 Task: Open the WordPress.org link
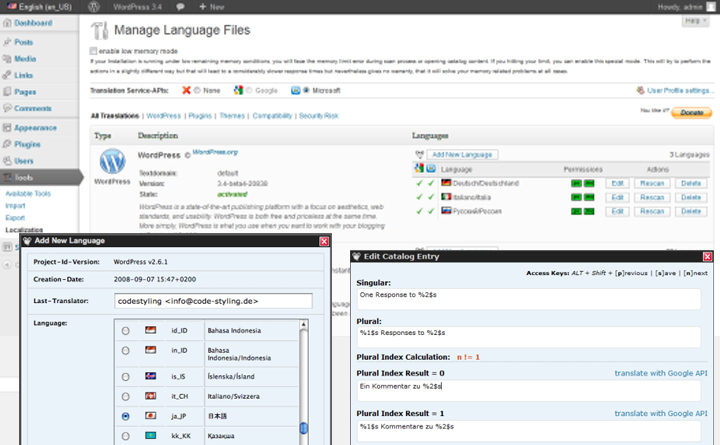point(215,152)
